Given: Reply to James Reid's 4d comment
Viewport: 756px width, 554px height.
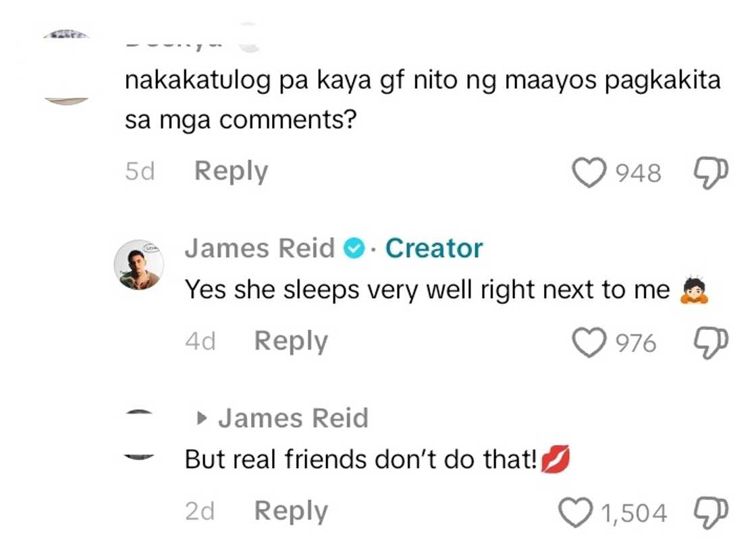Looking at the screenshot, I should click(x=291, y=341).
